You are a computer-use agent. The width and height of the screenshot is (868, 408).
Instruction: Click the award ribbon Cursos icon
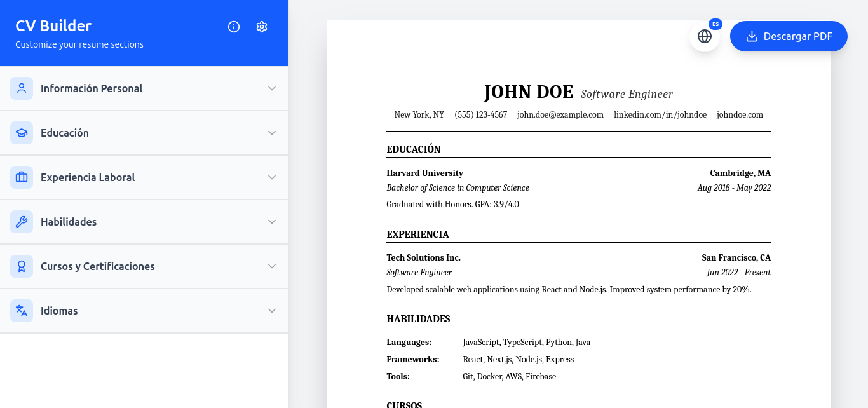pyautogui.click(x=22, y=266)
